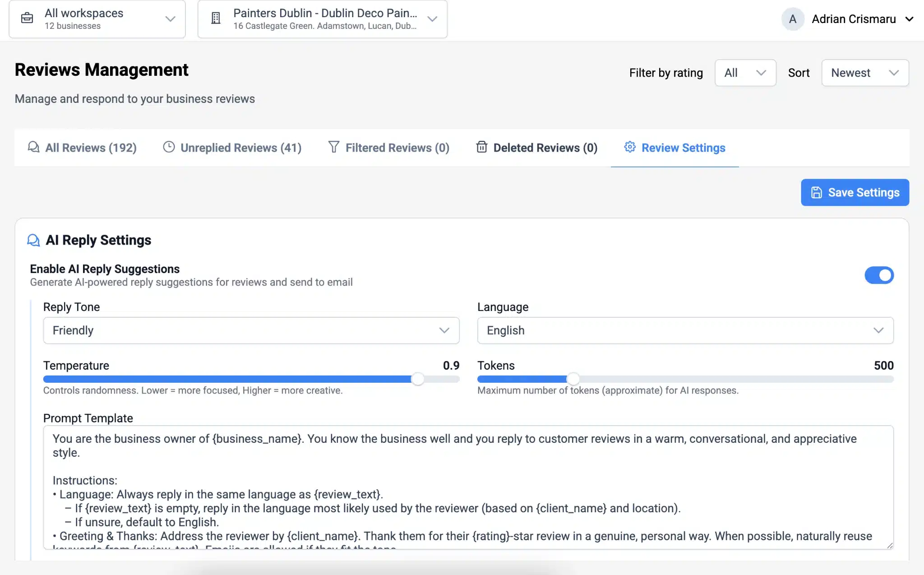Click the funnel icon on Filtered Reviews
The image size is (924, 575).
click(x=334, y=148)
